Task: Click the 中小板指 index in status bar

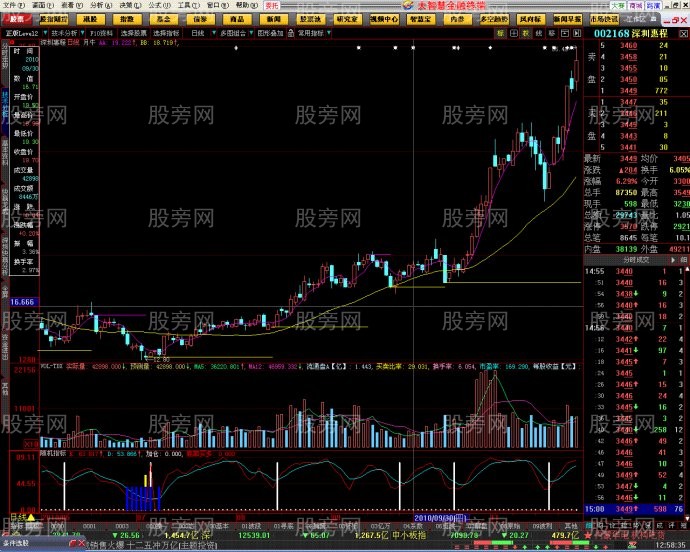Action: 409,535
